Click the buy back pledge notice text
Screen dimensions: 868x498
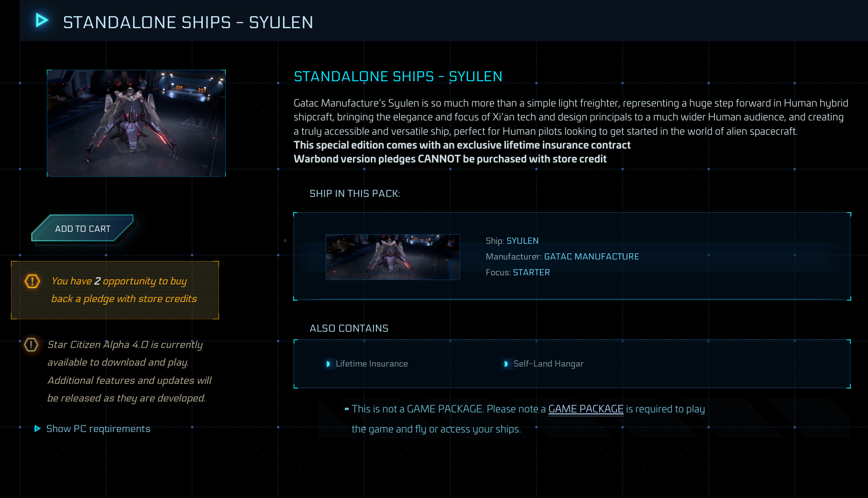pyautogui.click(x=124, y=290)
